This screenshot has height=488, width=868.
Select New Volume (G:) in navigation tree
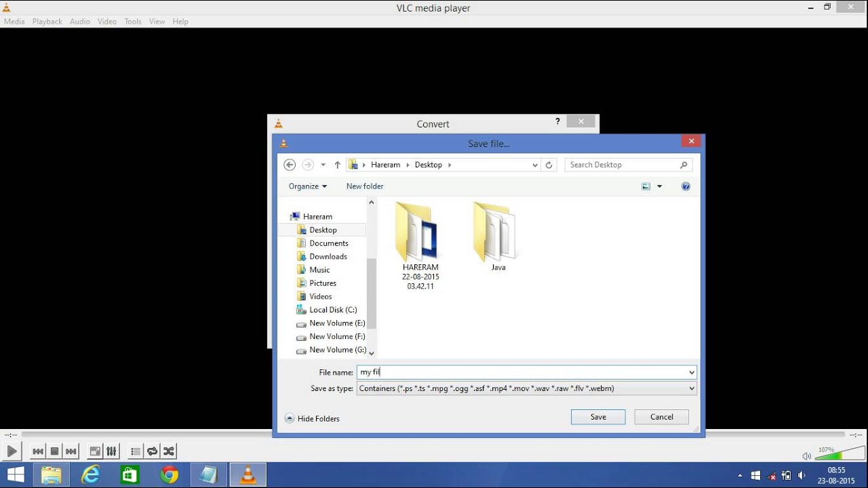click(337, 350)
